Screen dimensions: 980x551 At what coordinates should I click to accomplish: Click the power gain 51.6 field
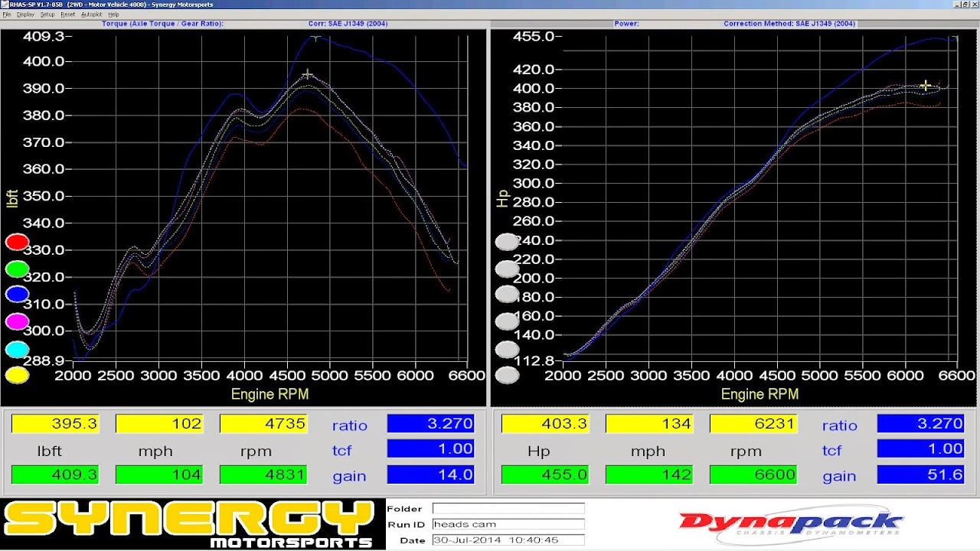[921, 474]
